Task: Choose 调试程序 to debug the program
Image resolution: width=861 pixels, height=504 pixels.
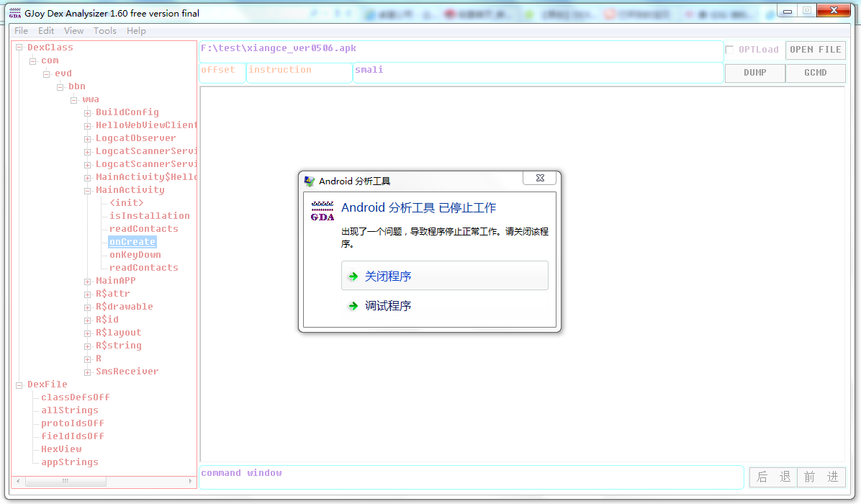Action: pyautogui.click(x=445, y=306)
